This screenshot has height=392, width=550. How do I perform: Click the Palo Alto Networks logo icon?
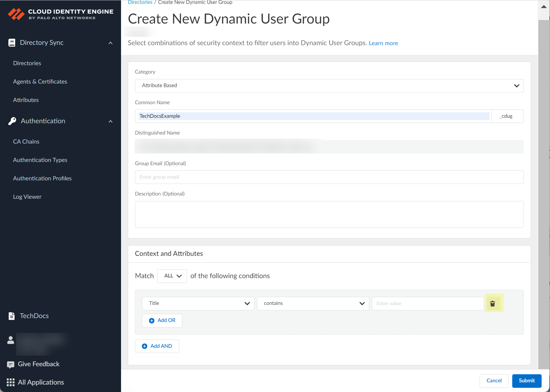(x=16, y=14)
